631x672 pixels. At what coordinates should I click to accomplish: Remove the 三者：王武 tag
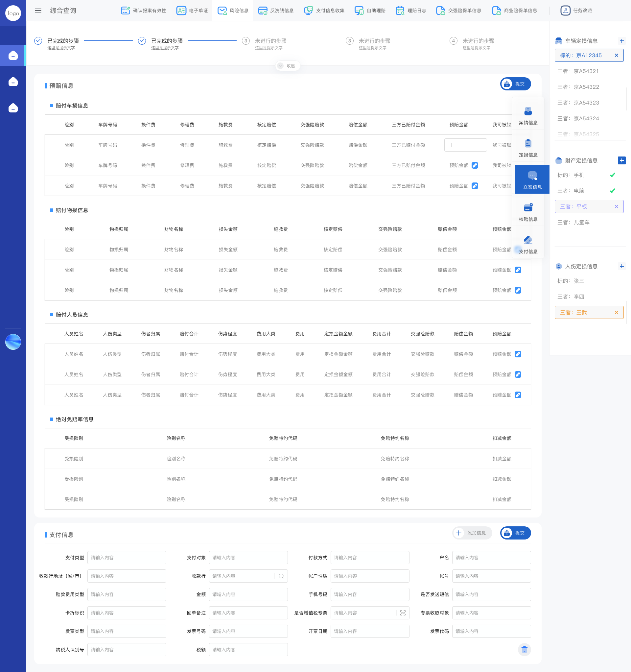617,312
